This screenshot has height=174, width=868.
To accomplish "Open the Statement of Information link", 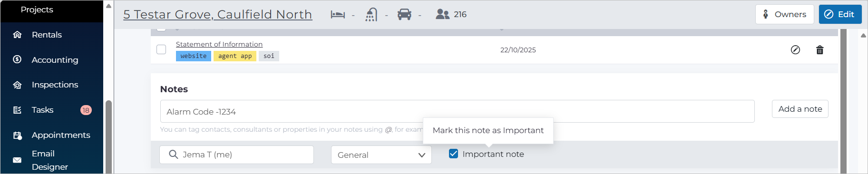I will click(219, 44).
